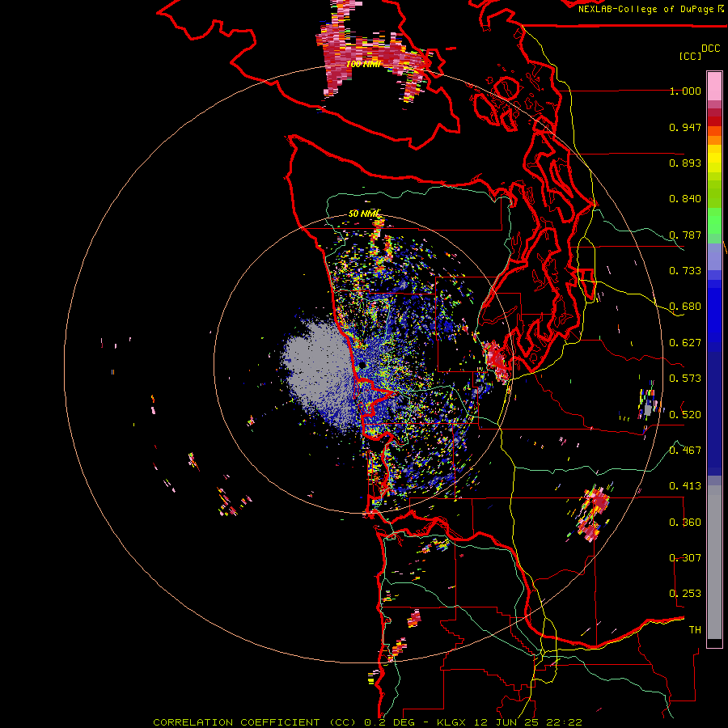Click the NEXLAB-College of DuPage label
Viewport: 728px width, 728px height.
[646, 9]
